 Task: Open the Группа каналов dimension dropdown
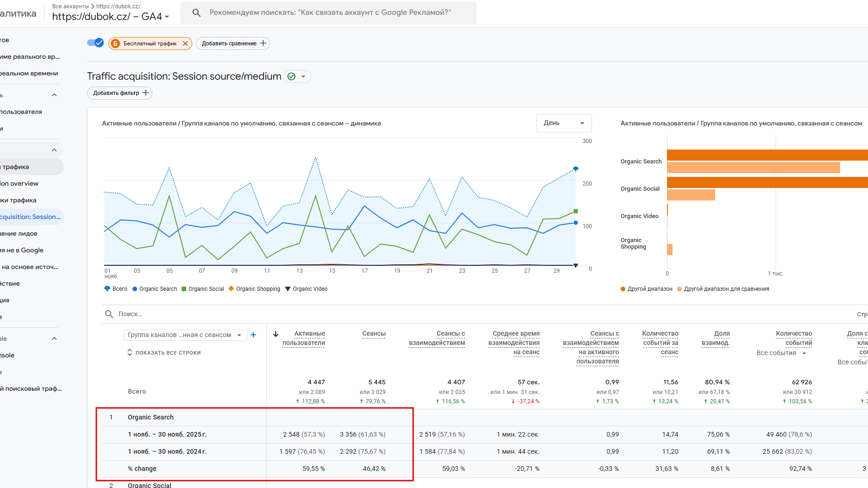184,335
